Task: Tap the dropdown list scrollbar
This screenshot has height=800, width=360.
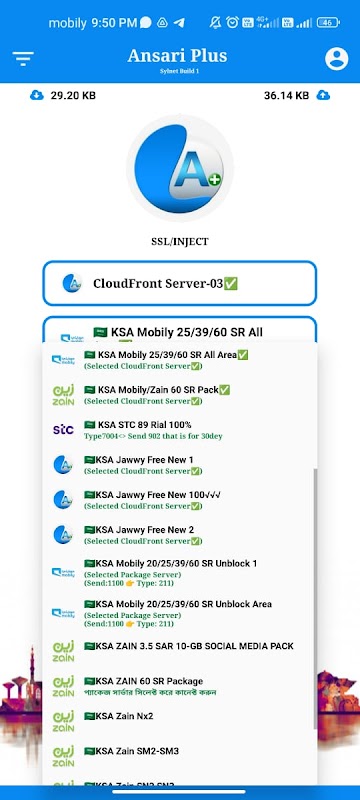Action: point(314,599)
